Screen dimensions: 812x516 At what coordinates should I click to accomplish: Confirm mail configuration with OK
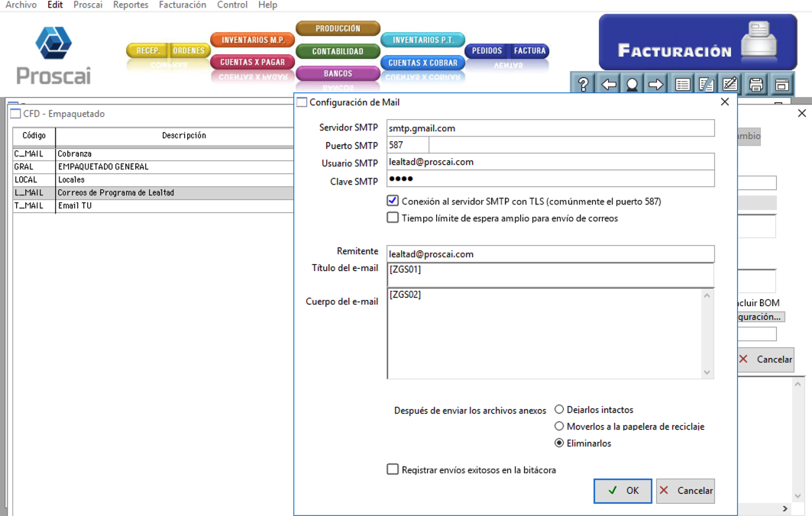coord(623,491)
